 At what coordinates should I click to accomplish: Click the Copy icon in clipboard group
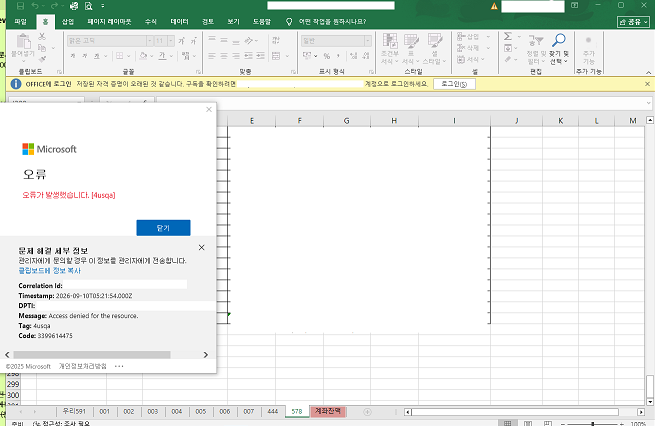pos(42,48)
